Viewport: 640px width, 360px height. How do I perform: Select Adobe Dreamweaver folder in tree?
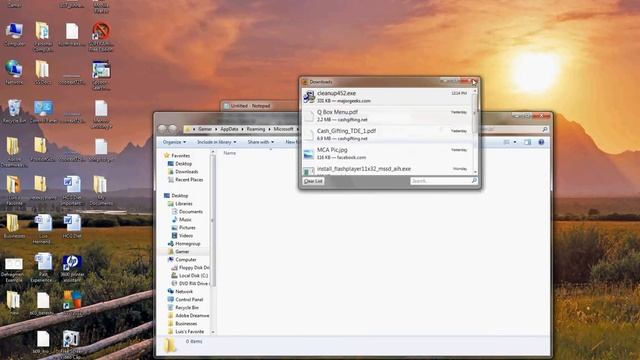189,316
